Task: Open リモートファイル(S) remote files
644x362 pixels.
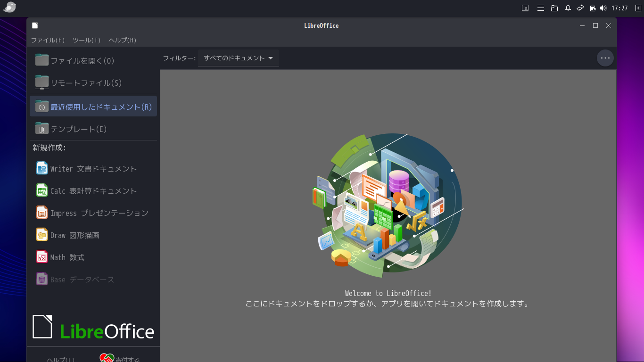Action: 93,82
